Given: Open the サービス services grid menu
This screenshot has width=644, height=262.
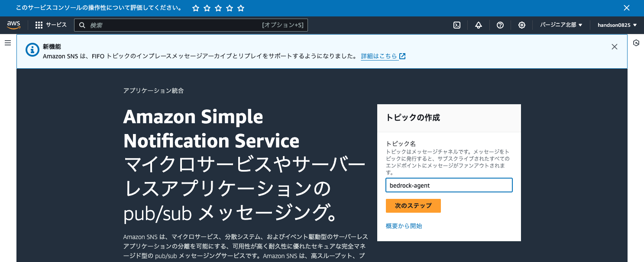Looking at the screenshot, I should (51, 25).
